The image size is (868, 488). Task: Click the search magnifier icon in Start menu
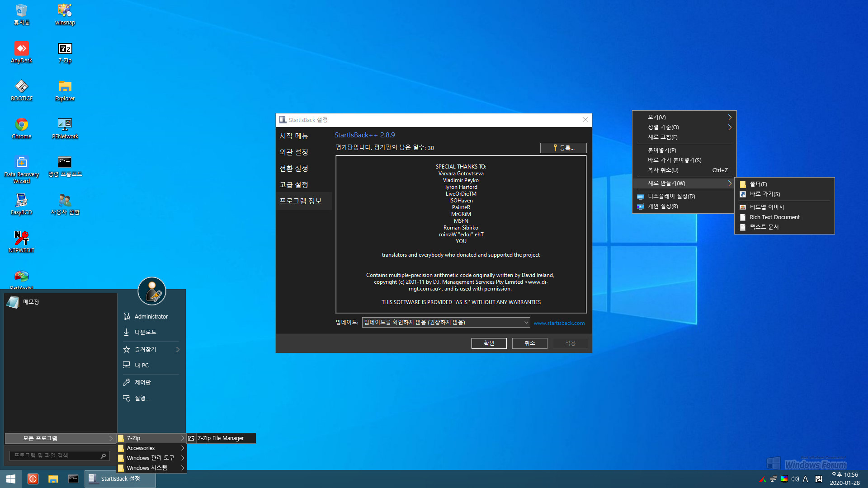pos(103,456)
